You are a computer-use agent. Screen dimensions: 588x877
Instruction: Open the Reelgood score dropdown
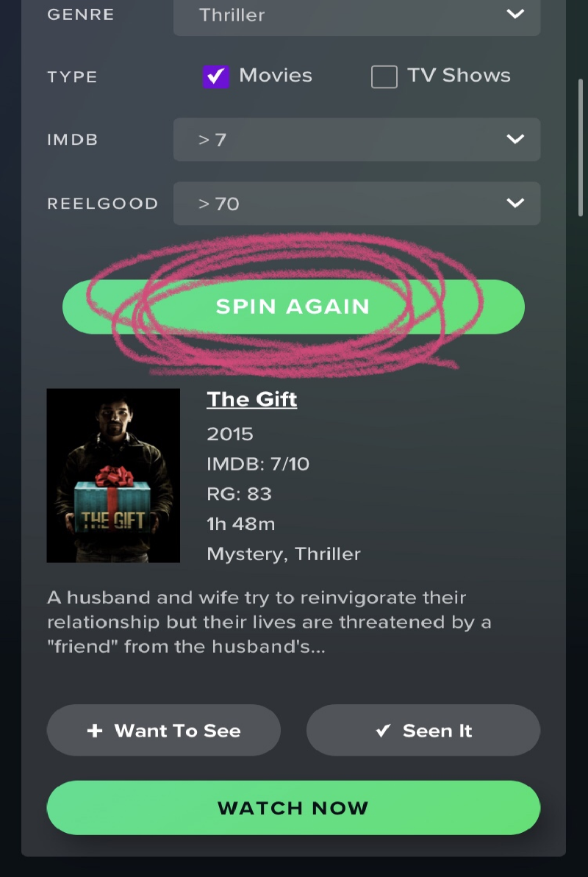click(x=357, y=203)
